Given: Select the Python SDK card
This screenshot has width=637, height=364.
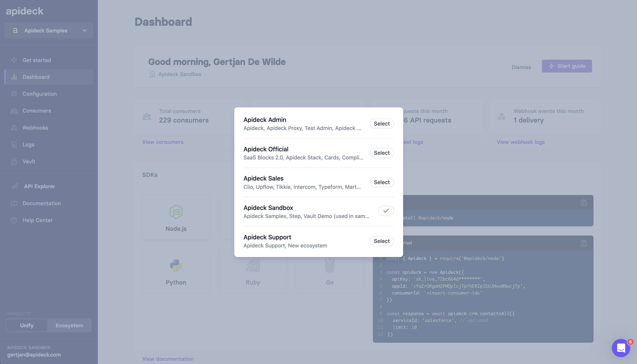Looking at the screenshot, I should pyautogui.click(x=176, y=271).
